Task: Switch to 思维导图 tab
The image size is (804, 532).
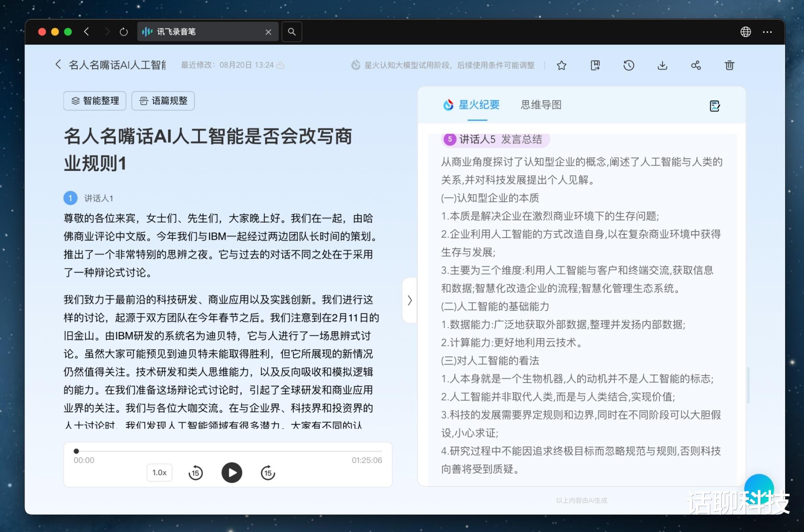Action: (541, 105)
